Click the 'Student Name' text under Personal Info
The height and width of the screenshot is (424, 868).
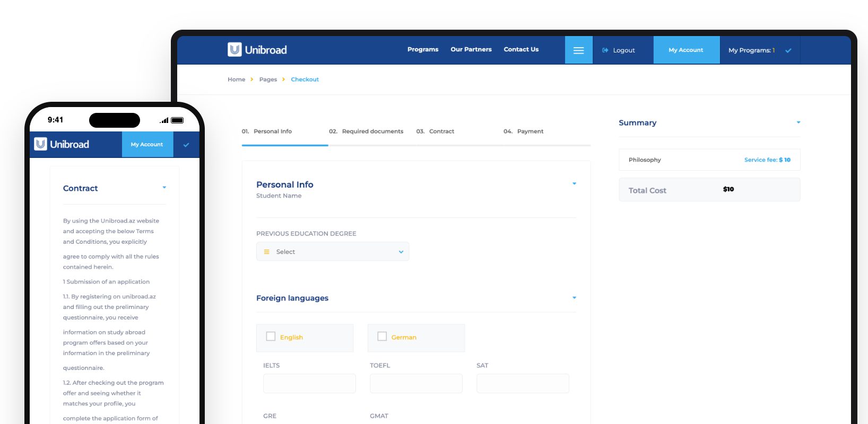279,196
